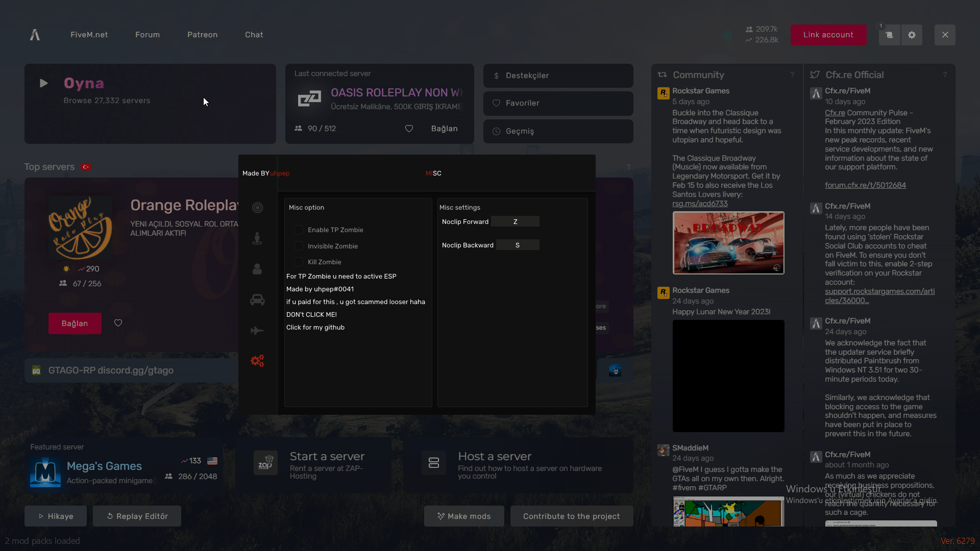Image resolution: width=980 pixels, height=551 pixels.
Task: Open the GTAGO-RP discord.gg/gtago server row
Action: point(132,370)
